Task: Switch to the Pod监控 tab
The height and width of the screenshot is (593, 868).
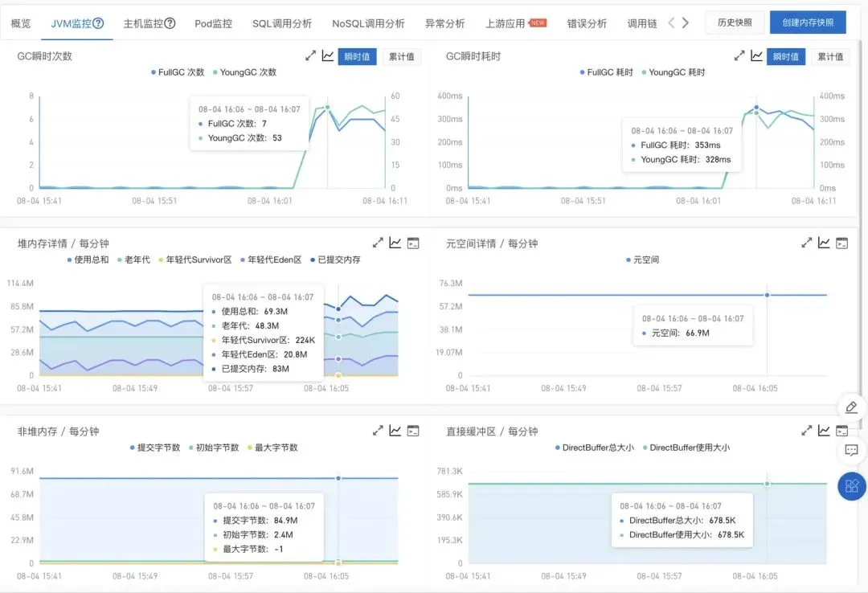Action: pyautogui.click(x=214, y=23)
